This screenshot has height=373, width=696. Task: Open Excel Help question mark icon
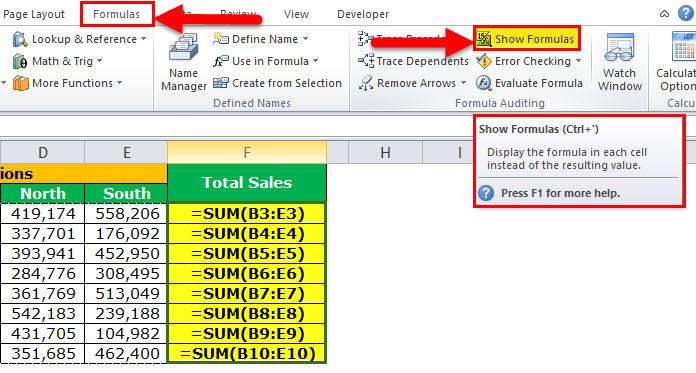[x=686, y=13]
